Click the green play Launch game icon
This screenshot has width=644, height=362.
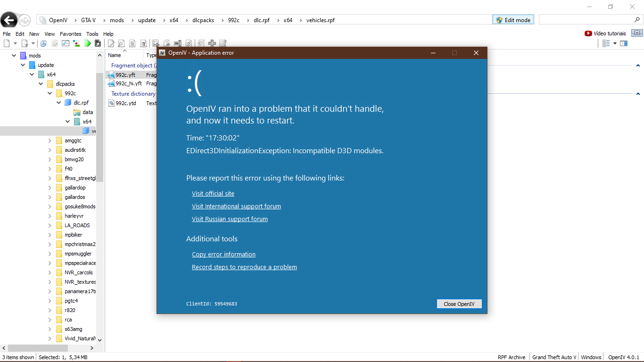pyautogui.click(x=88, y=43)
